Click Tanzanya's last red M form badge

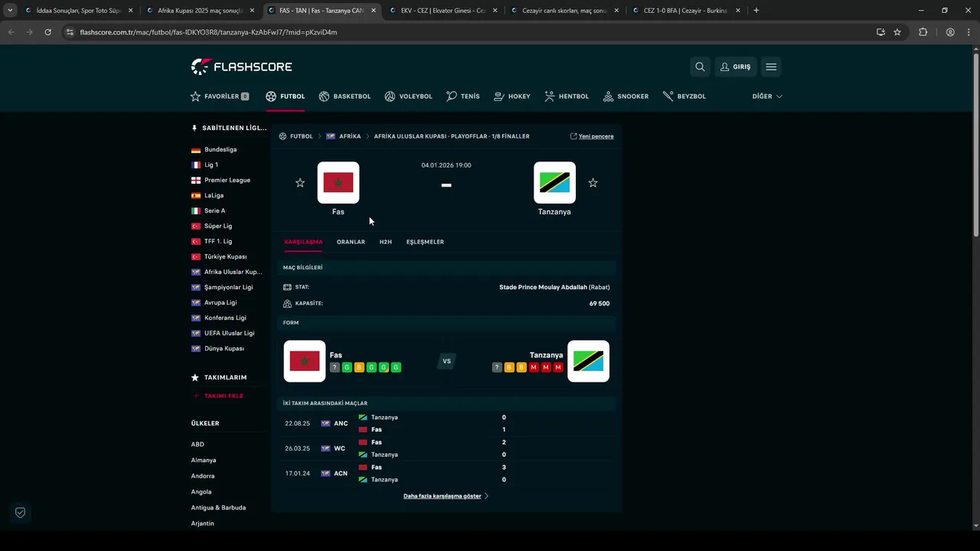pyautogui.click(x=558, y=367)
